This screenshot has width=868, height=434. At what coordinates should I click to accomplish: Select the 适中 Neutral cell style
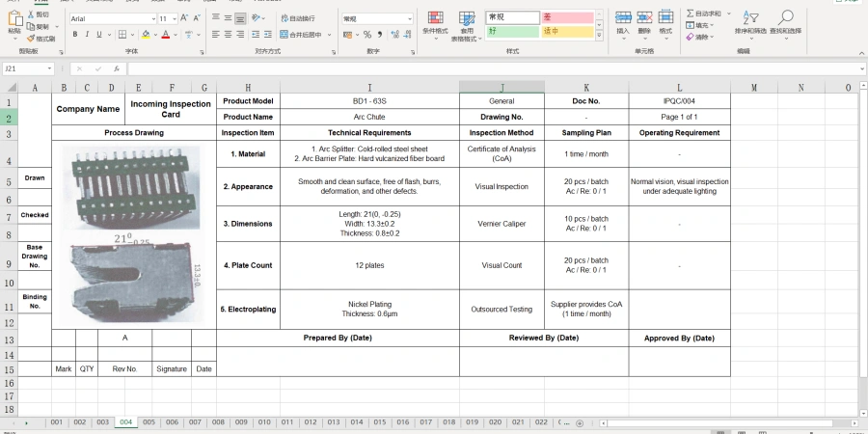(567, 32)
